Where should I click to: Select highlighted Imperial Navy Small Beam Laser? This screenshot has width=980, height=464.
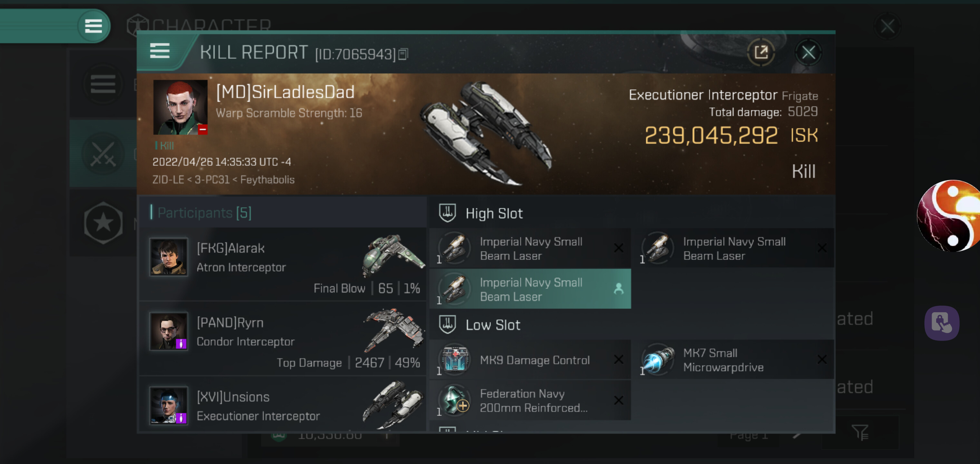click(x=530, y=289)
